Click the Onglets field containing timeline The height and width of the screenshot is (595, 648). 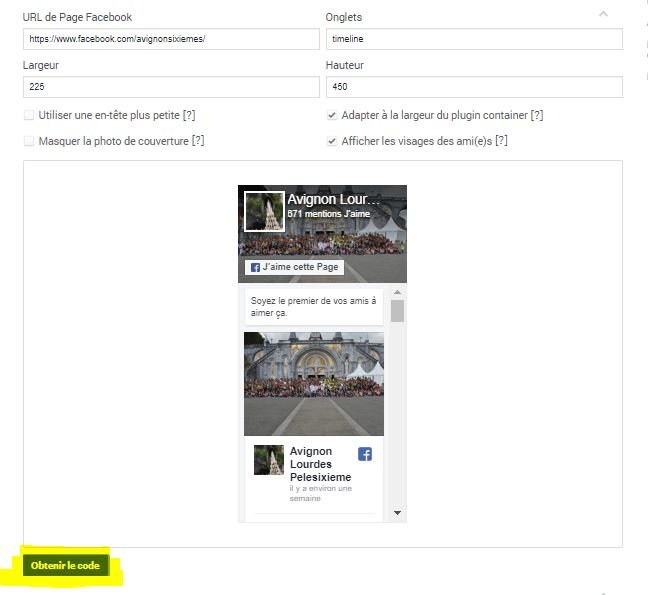point(474,39)
